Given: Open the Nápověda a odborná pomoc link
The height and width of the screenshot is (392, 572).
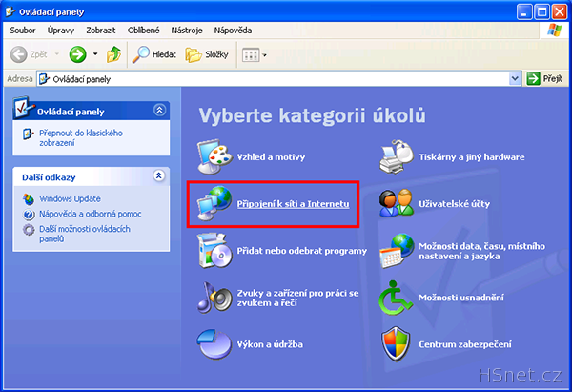Looking at the screenshot, I should click(91, 215).
